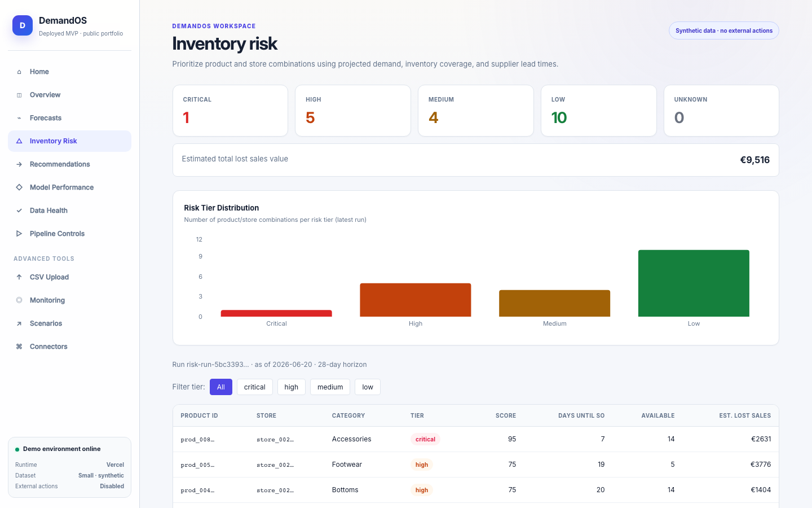Select the All tier filter
This screenshot has width=812, height=508.
point(221,387)
